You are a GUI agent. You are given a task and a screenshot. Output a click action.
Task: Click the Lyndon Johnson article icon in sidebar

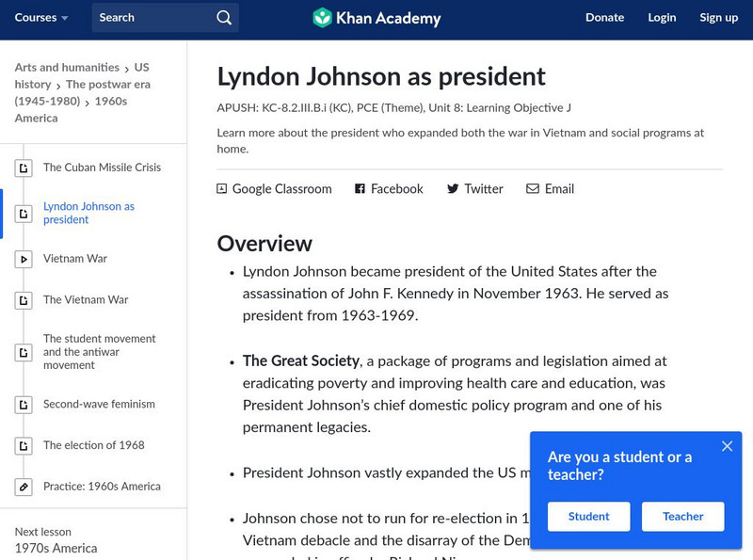tap(23, 214)
